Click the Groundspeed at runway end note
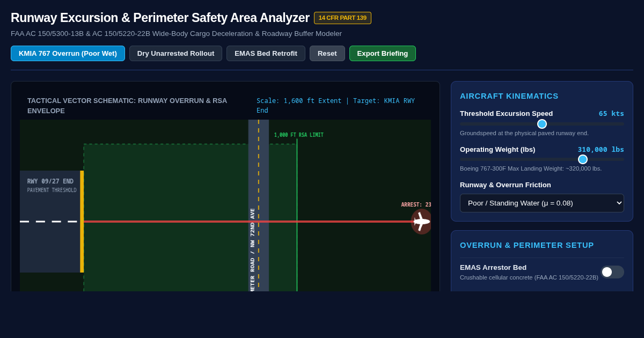Viewport: 644px width, 338px height. [524, 133]
